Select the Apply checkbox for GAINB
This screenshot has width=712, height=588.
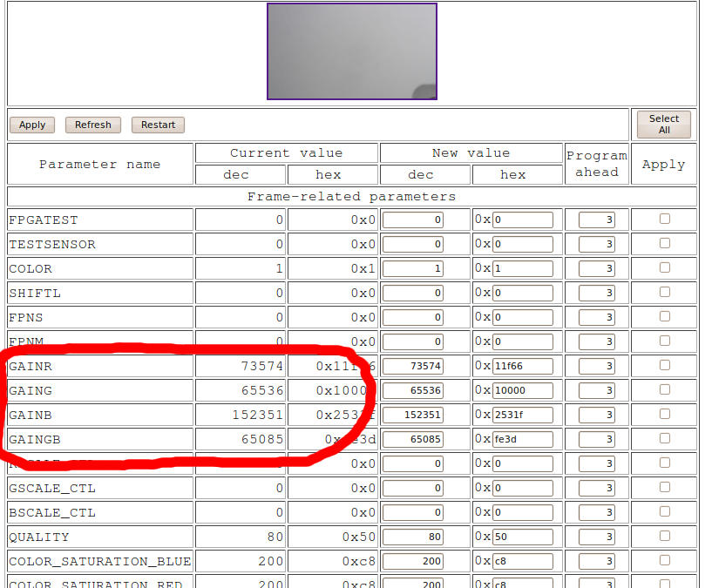click(x=664, y=415)
